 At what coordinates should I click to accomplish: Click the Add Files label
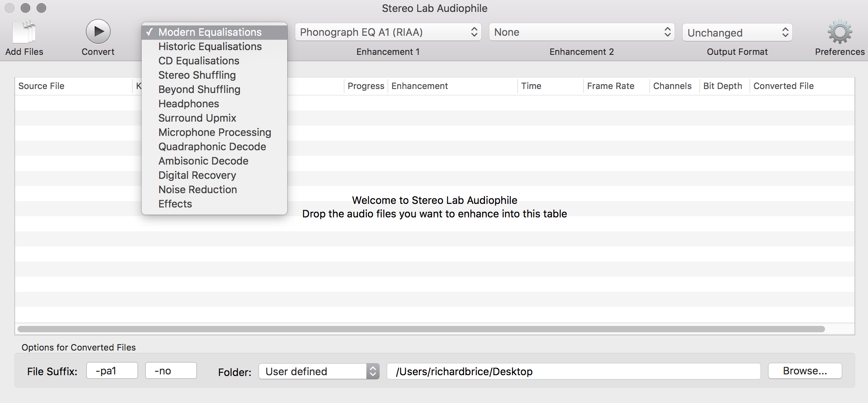coord(24,52)
